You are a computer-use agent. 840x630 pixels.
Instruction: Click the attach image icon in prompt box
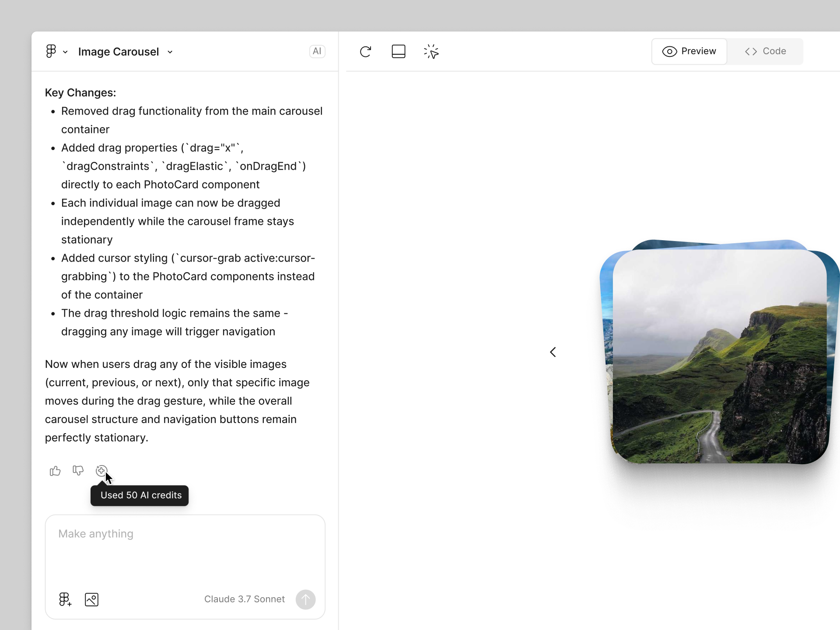click(91, 599)
